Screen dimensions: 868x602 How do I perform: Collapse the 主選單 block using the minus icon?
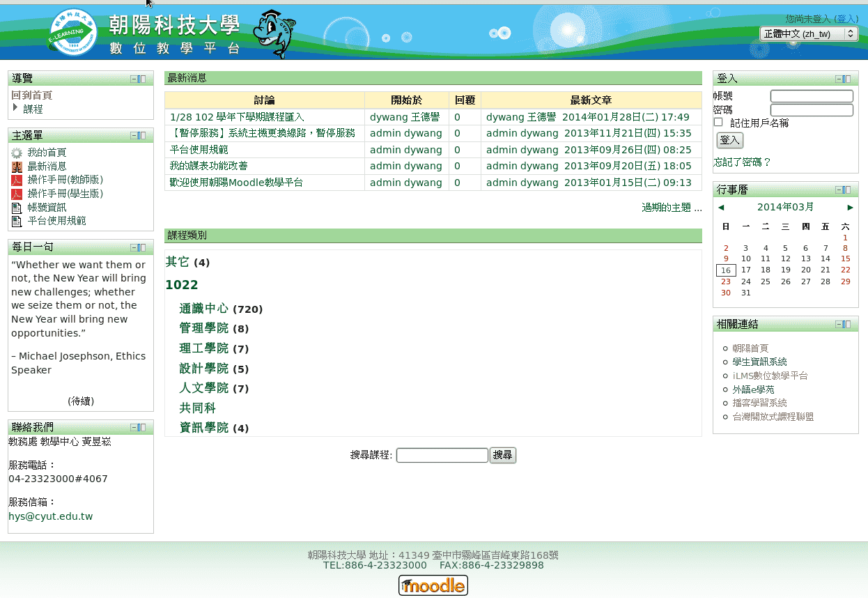[x=134, y=136]
